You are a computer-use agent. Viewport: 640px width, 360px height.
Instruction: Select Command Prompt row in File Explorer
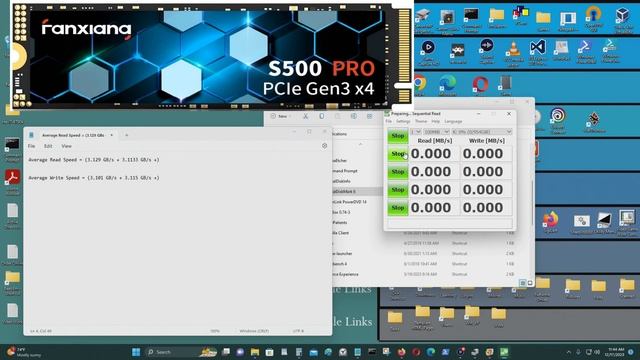357,171
